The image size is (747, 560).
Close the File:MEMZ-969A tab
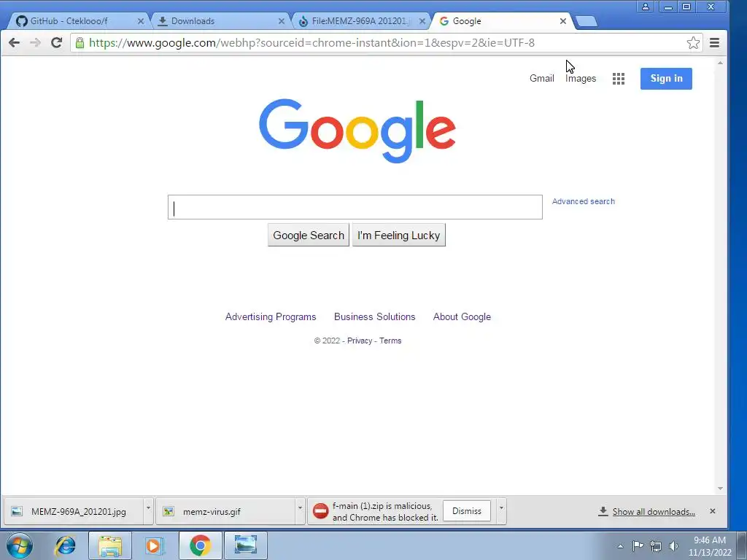click(422, 21)
